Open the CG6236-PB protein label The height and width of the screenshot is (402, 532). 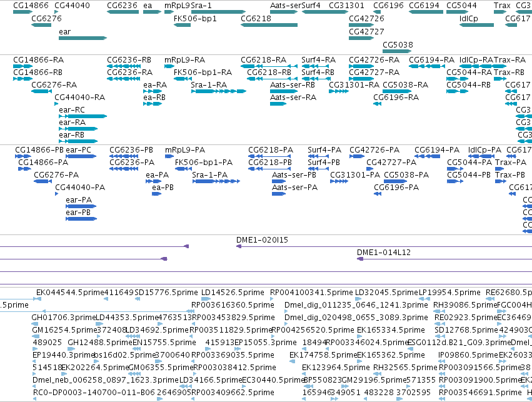tap(131, 149)
